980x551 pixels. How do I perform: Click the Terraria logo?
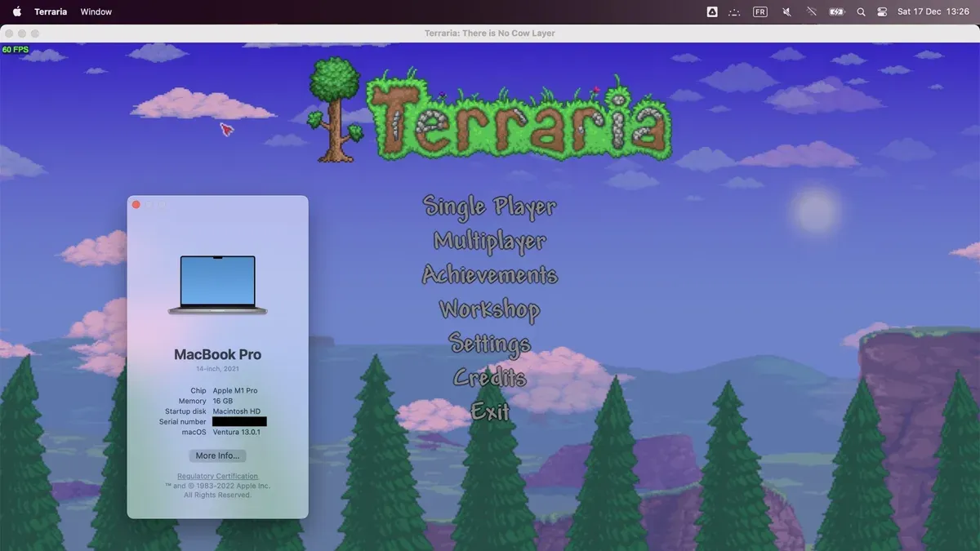[x=490, y=109]
